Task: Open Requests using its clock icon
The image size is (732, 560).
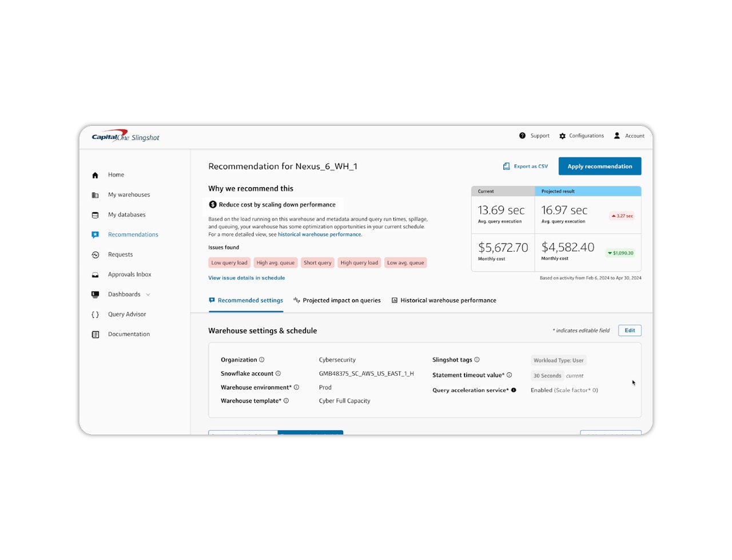Action: click(x=95, y=255)
